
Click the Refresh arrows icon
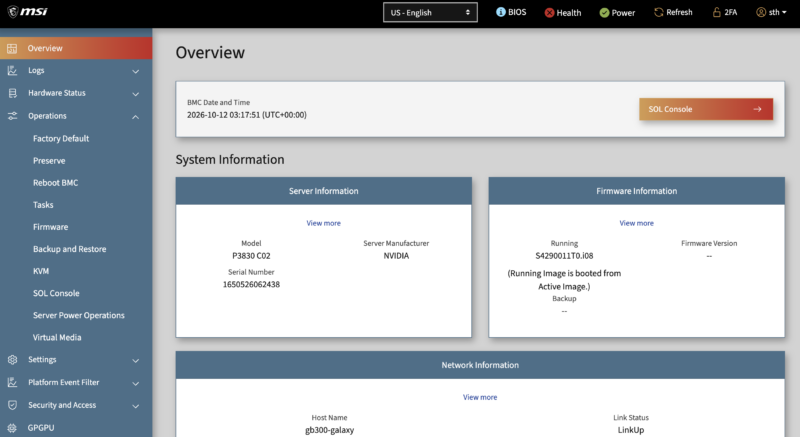click(659, 12)
